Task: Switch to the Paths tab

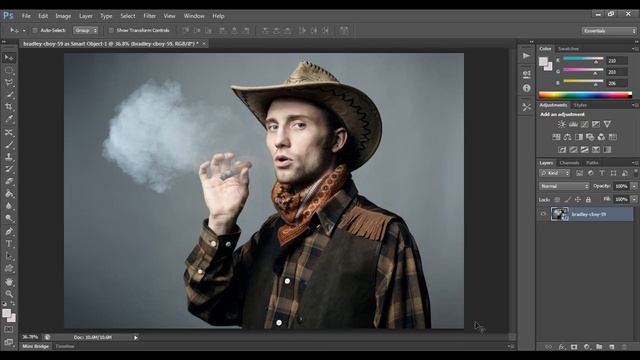Action: pos(592,163)
